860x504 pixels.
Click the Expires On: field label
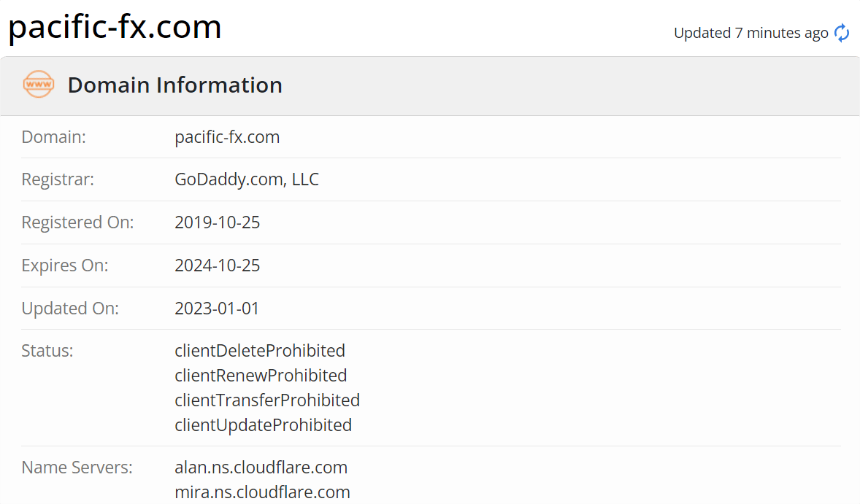pyautogui.click(x=65, y=265)
